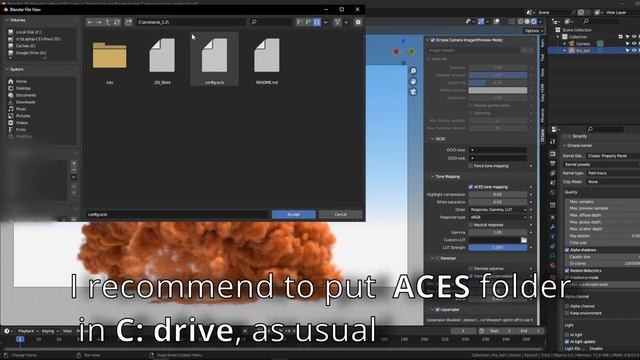Open the Clay Mode dropdown
Viewport: 640px width, 360px height.
click(x=613, y=182)
